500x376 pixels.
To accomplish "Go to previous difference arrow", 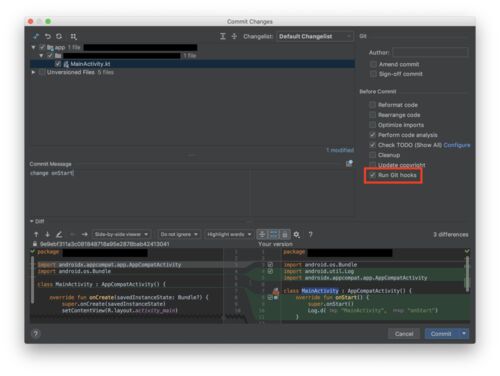I will (36, 234).
